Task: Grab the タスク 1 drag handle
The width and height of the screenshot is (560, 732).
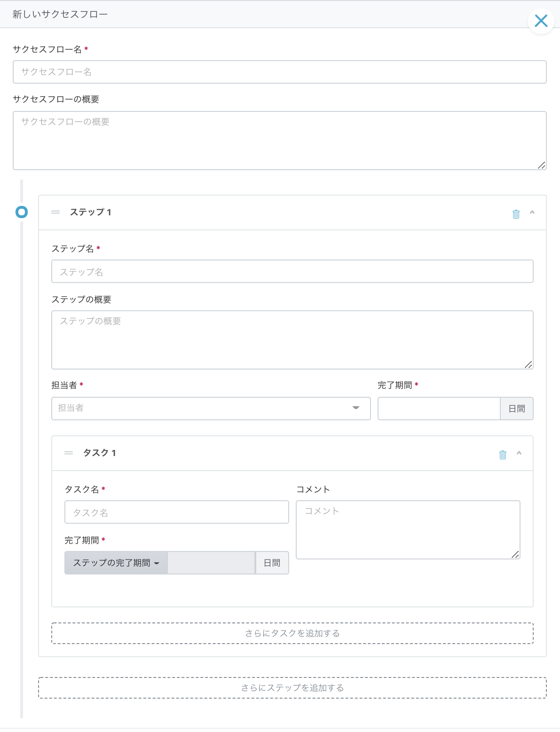Action: [x=69, y=453]
